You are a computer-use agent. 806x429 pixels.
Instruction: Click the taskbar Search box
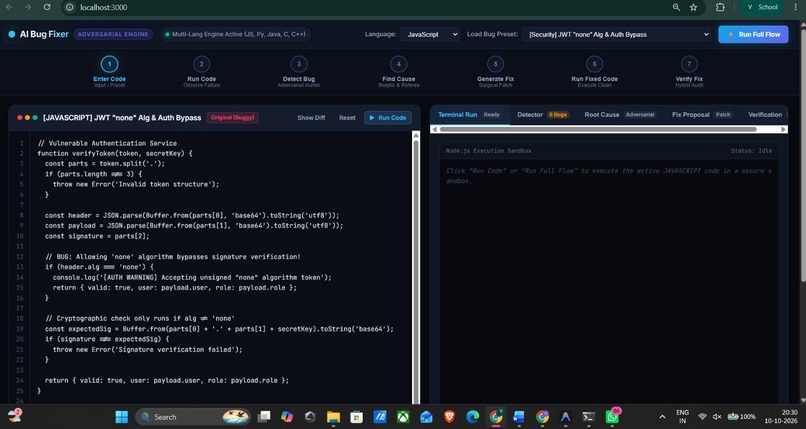[193, 417]
